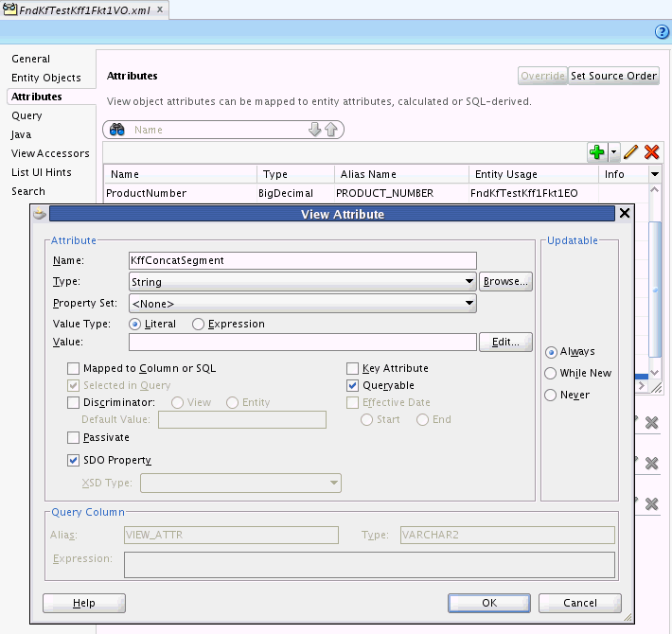672x634 pixels.
Task: Select While New updatable option
Action: pos(550,373)
